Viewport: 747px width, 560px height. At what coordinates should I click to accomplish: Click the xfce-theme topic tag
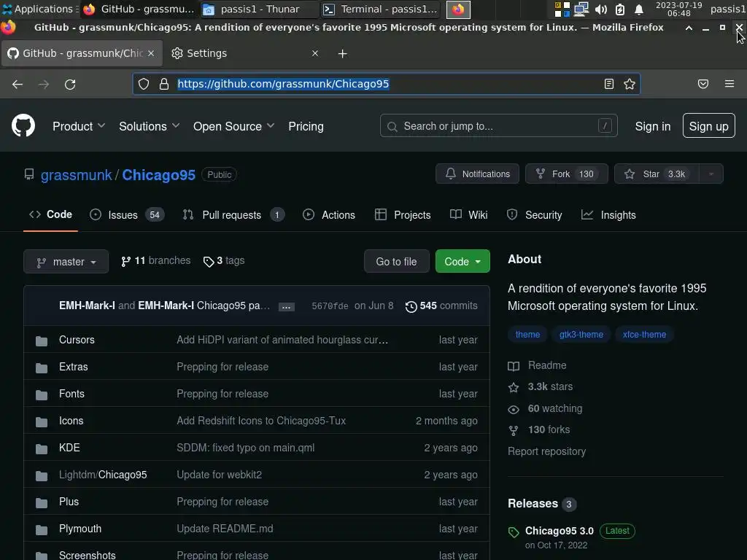[644, 334]
